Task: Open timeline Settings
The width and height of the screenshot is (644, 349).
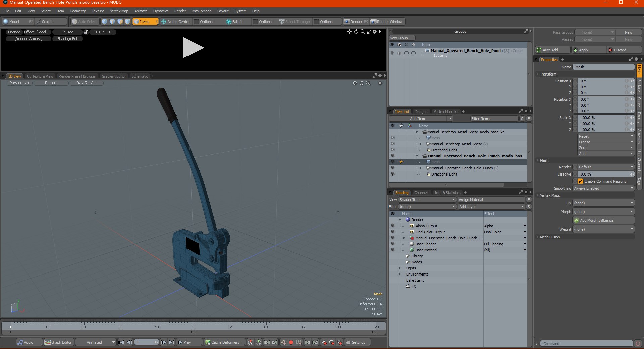Action: pyautogui.click(x=358, y=342)
